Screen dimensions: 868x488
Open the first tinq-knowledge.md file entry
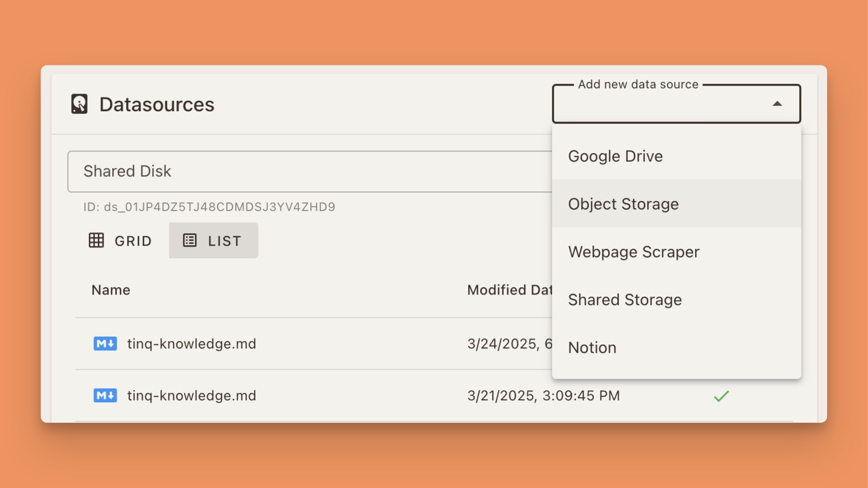[x=192, y=343]
